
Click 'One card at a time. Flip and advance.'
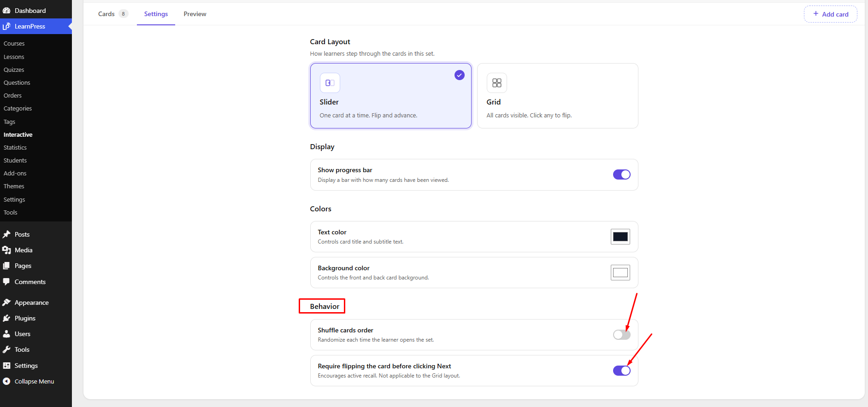coord(368,116)
